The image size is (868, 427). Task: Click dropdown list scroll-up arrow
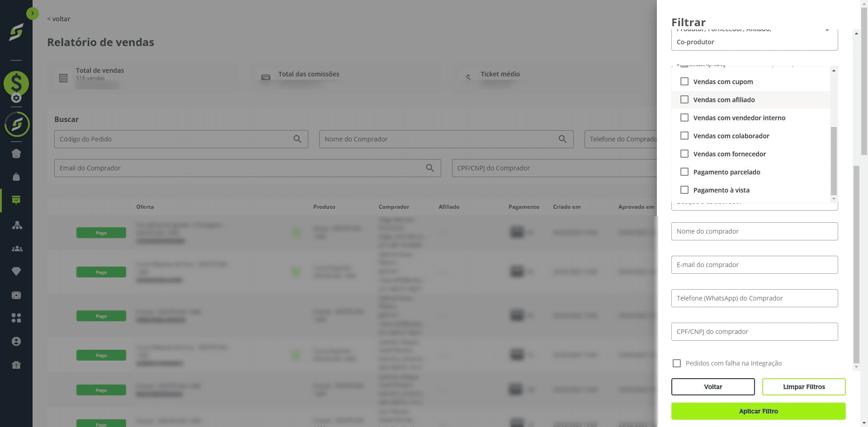click(834, 70)
